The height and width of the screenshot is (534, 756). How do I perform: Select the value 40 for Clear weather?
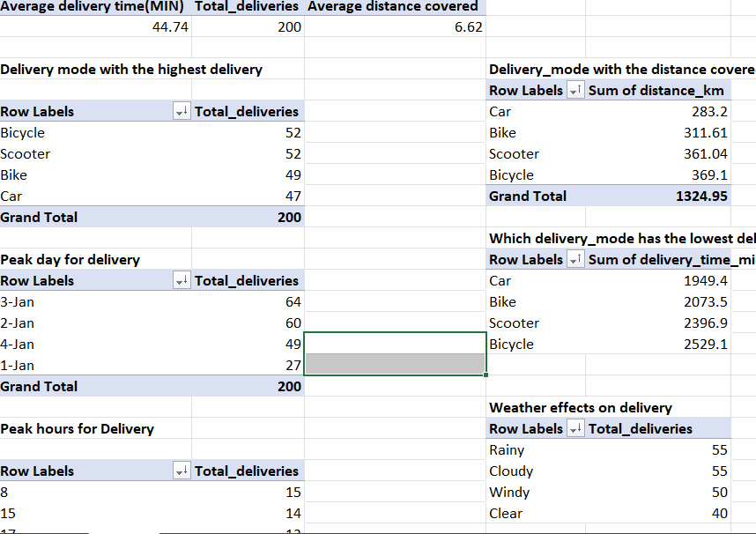(658, 513)
